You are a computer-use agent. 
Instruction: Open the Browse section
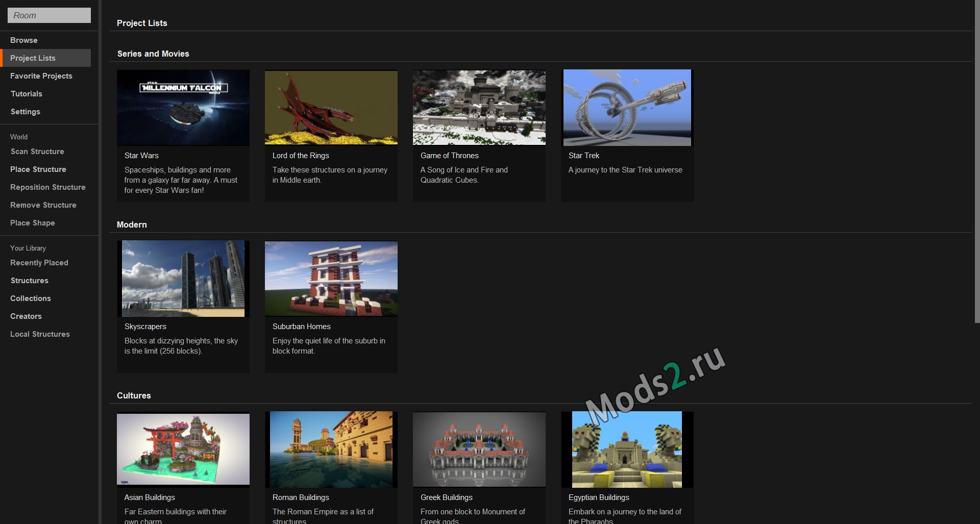click(x=24, y=40)
